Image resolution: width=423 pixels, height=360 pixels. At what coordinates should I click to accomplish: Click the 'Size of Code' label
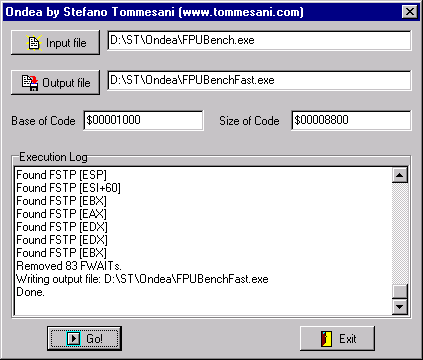pos(249,121)
